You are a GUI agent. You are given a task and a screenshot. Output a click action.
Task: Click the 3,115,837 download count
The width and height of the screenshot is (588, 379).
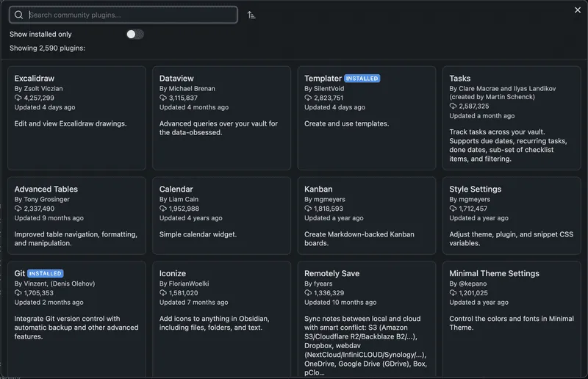[x=183, y=98]
